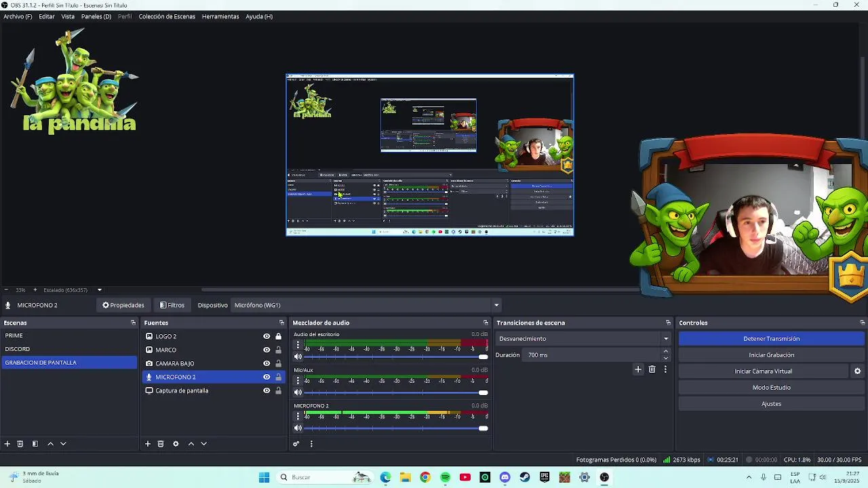Click Modo Estudio button
The height and width of the screenshot is (488, 868).
point(771,388)
